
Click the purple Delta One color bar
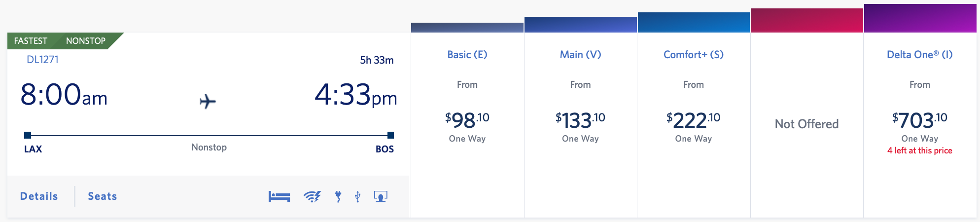[920, 19]
